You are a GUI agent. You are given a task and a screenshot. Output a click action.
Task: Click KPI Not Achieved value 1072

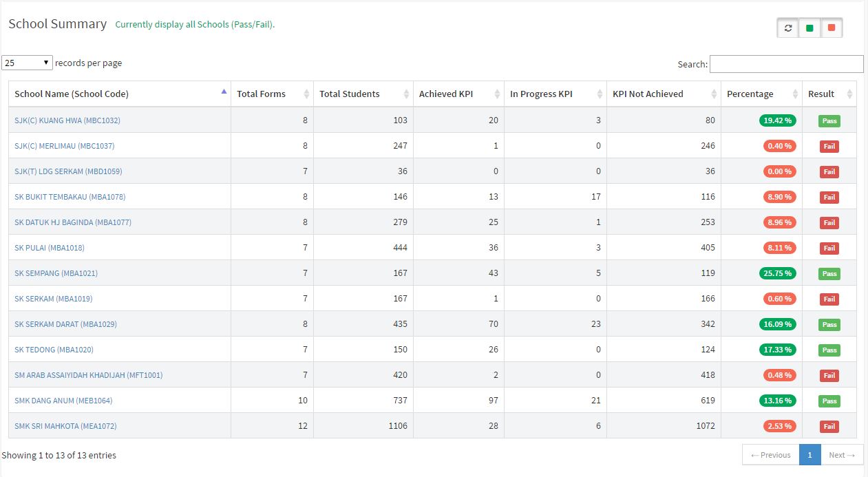click(706, 426)
